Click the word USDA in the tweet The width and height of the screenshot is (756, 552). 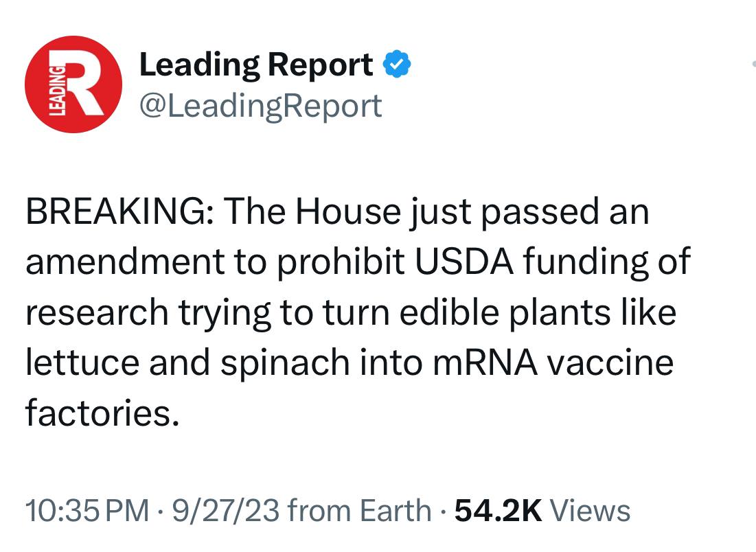point(464,262)
